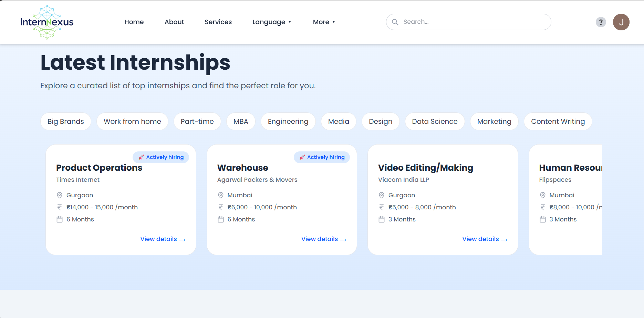
Task: Filter by Big Brands
Action: tap(66, 121)
